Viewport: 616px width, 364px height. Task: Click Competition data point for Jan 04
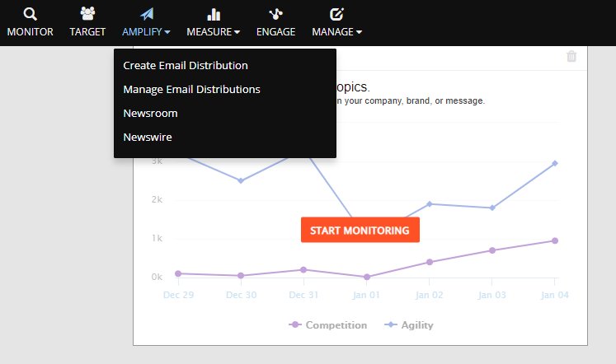pos(555,240)
